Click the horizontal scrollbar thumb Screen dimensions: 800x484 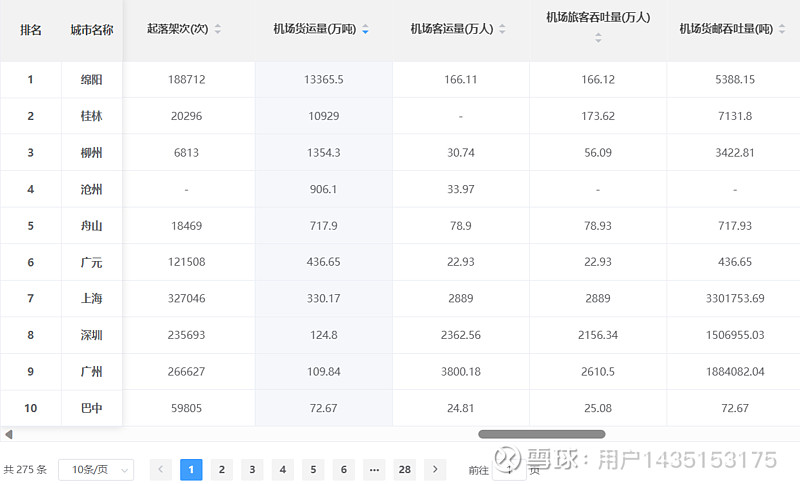click(x=542, y=435)
